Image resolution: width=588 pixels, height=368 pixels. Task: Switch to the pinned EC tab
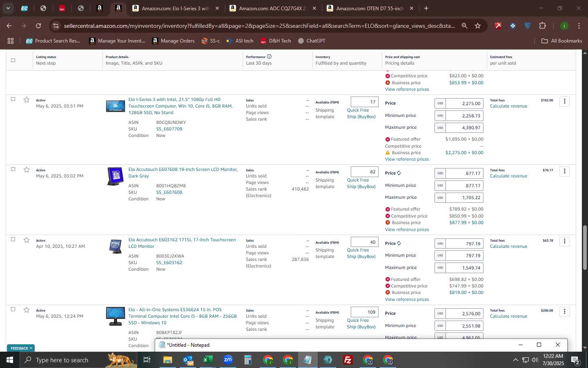[x=24, y=8]
